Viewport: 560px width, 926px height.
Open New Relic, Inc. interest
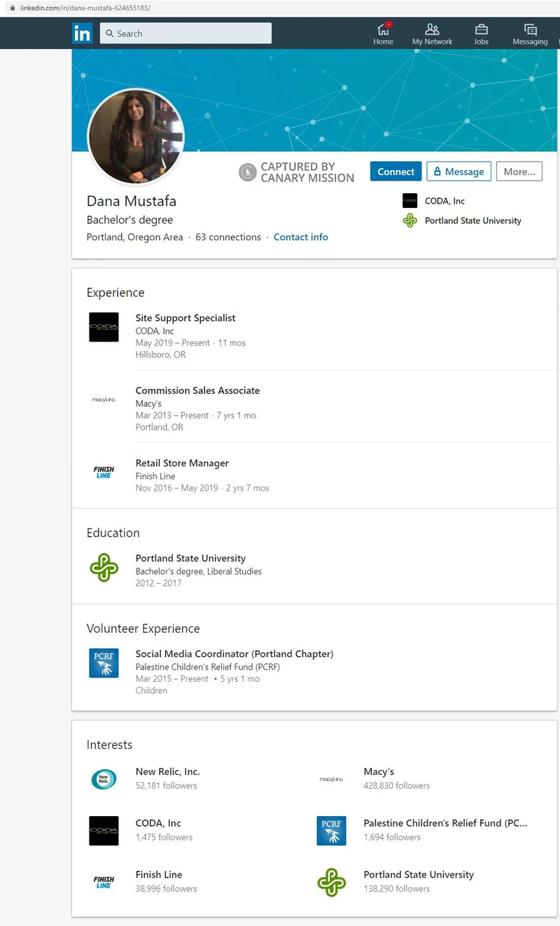click(x=168, y=771)
